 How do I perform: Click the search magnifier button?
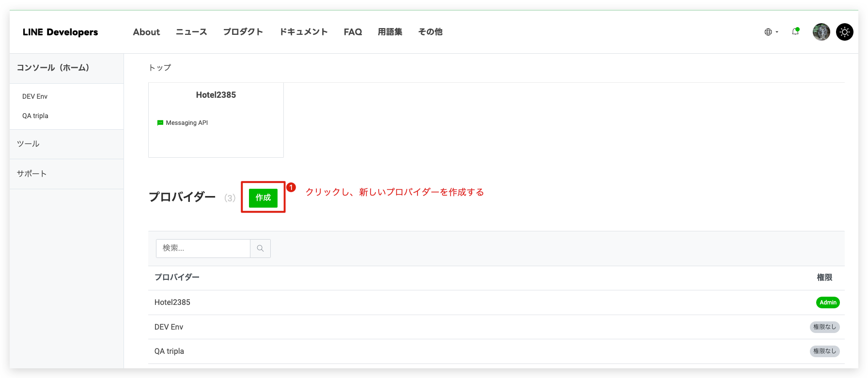(x=260, y=248)
